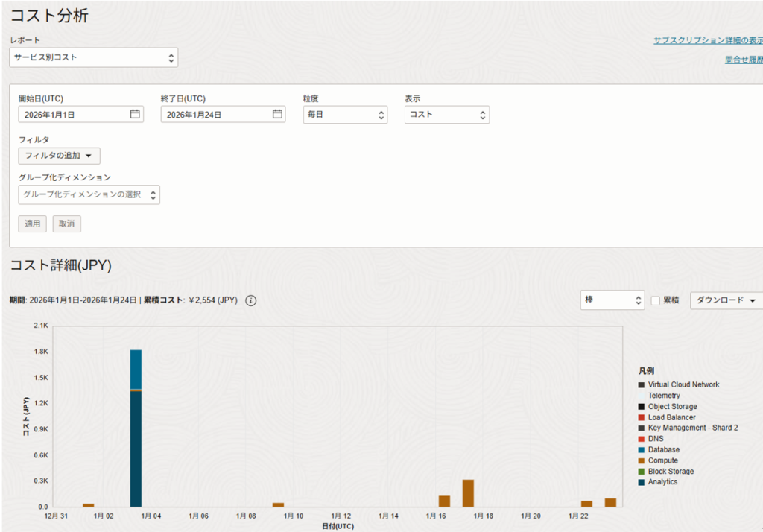The image size is (763, 532).
Task: Click the start date field 2026年1月1日
Action: click(x=72, y=115)
